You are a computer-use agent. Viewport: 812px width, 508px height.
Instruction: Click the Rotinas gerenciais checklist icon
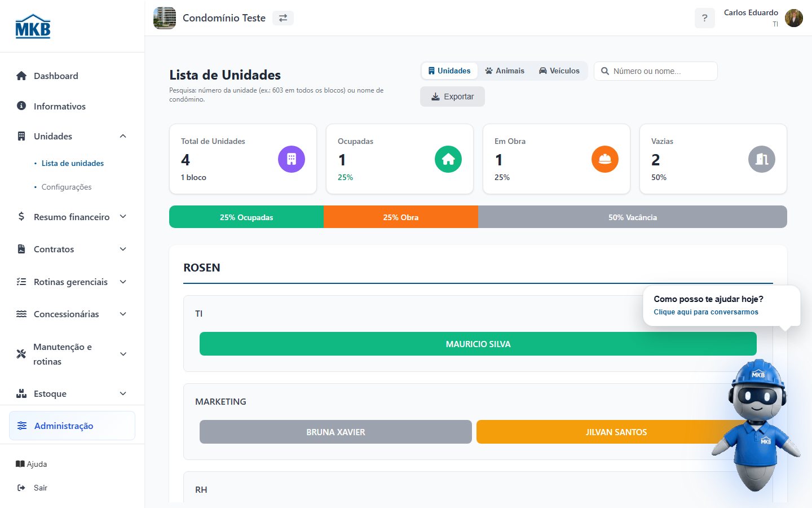21,282
